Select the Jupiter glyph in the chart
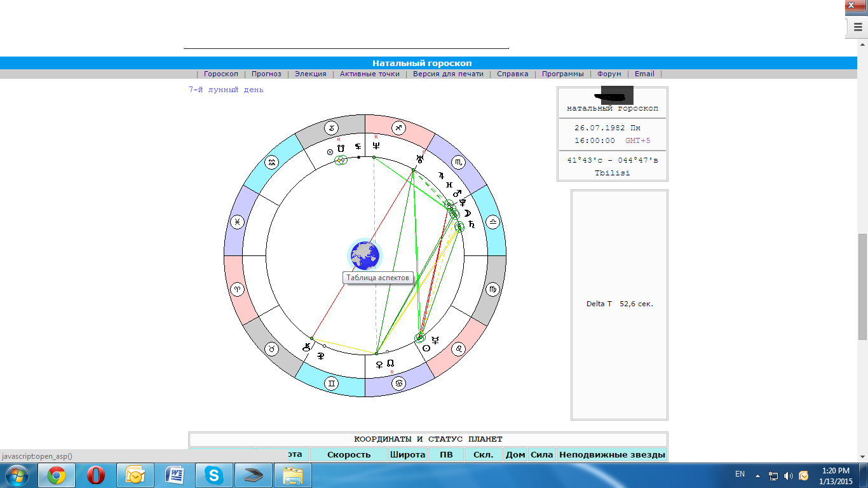 (440, 175)
